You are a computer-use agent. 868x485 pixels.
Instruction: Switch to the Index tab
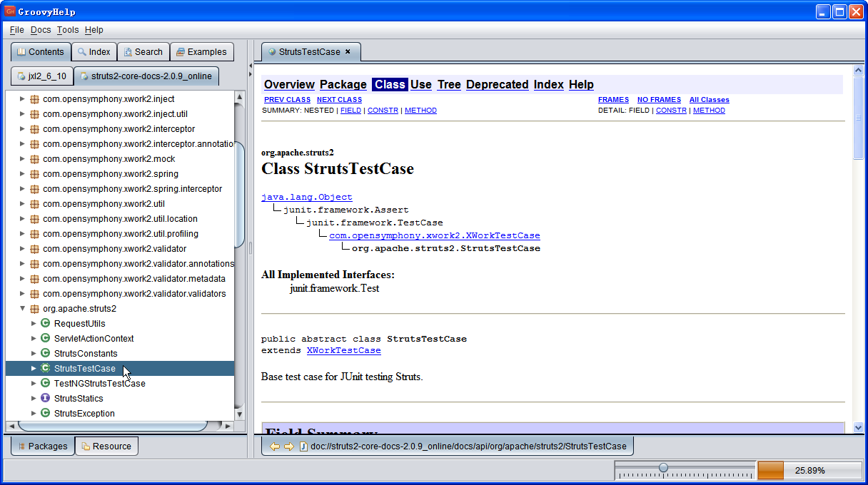tap(94, 52)
